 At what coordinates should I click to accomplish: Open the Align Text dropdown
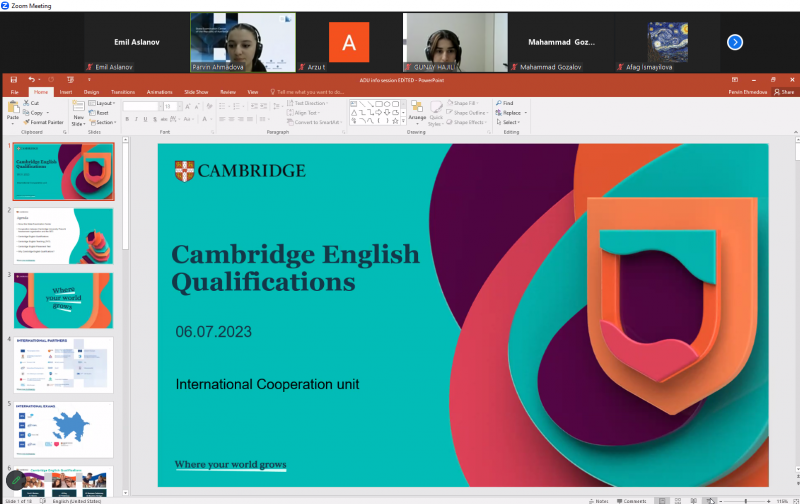[304, 113]
